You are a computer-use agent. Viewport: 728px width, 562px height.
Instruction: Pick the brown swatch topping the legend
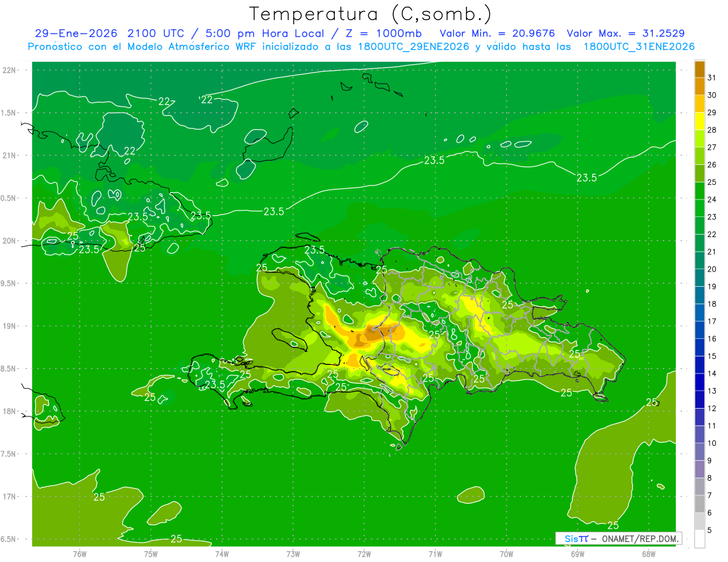(699, 69)
